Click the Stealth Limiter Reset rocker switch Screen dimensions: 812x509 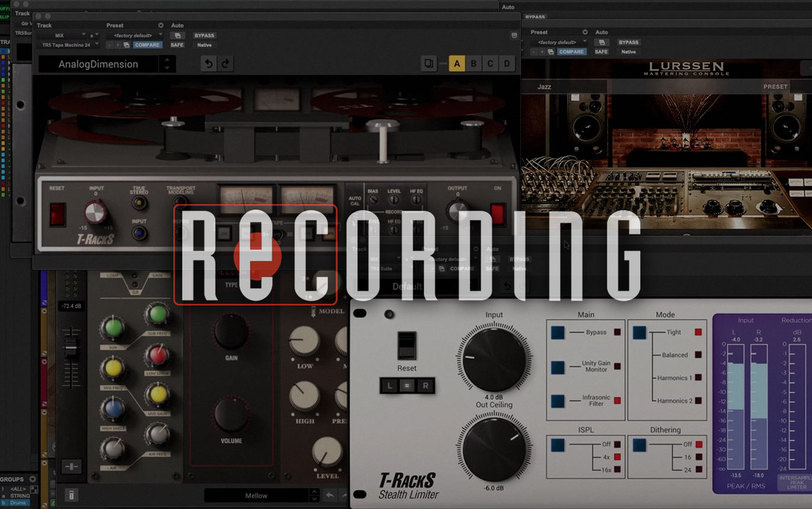click(x=407, y=345)
